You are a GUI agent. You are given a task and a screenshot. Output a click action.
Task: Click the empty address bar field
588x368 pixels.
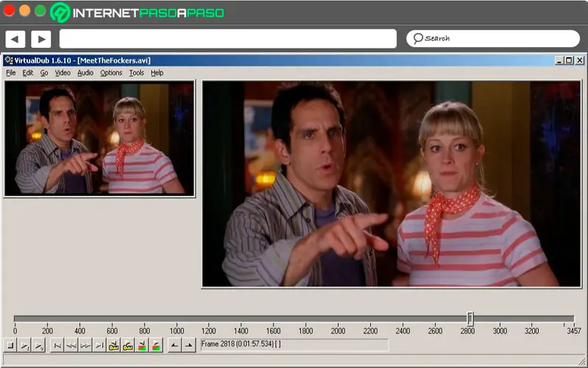[228, 39]
